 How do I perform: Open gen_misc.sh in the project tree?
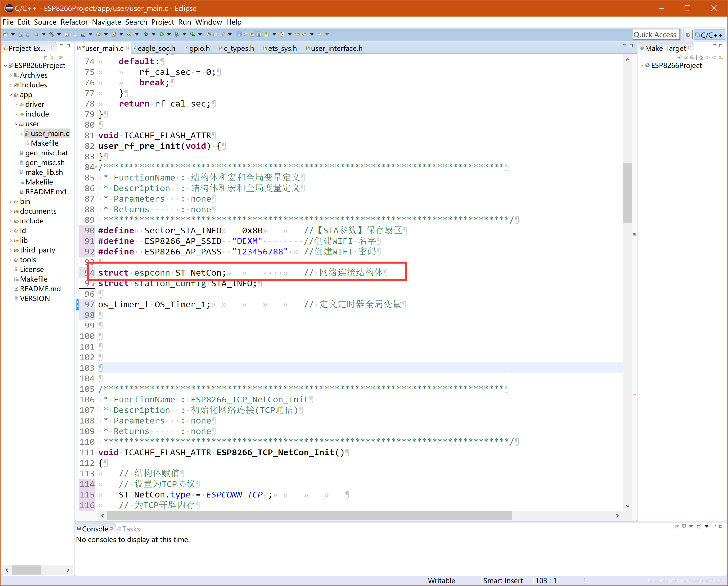pyautogui.click(x=45, y=162)
